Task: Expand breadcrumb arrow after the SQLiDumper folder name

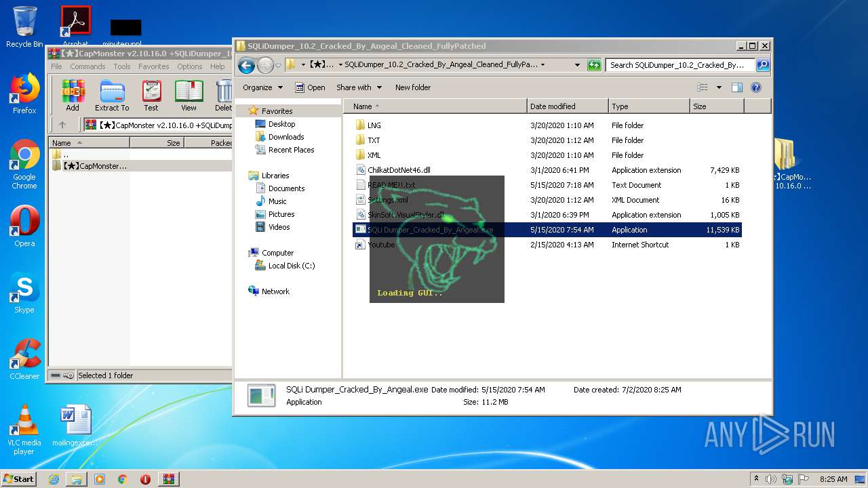Action: click(542, 65)
